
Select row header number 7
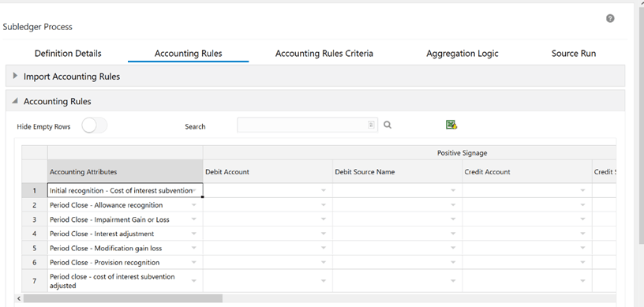[35, 281]
